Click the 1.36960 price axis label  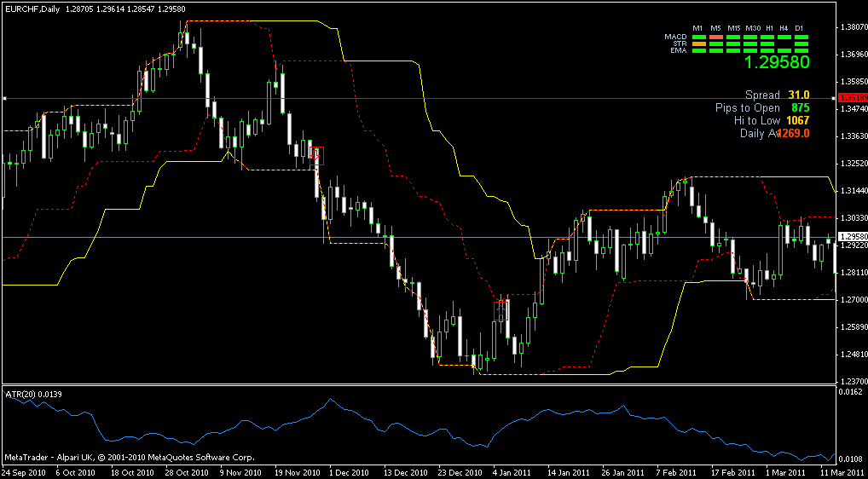coord(853,55)
